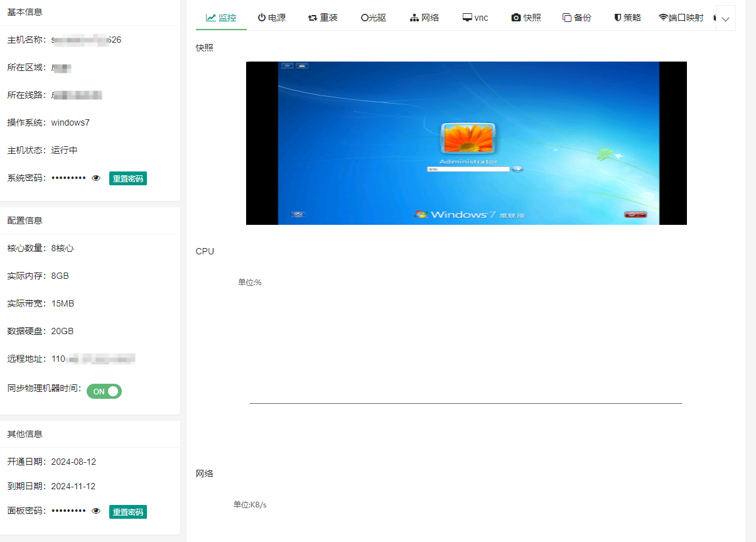The width and height of the screenshot is (756, 542).
Task: Click the 配置信息 panel heading
Action: [x=25, y=220]
